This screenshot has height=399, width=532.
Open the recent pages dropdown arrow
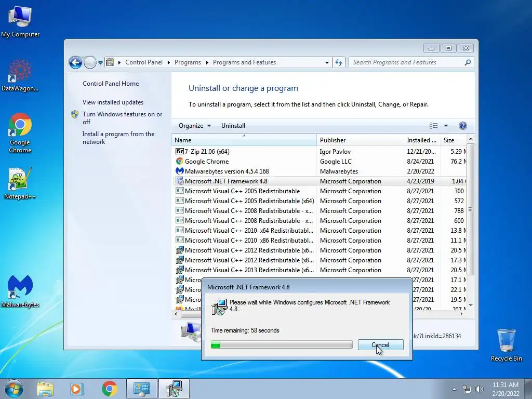tap(100, 63)
